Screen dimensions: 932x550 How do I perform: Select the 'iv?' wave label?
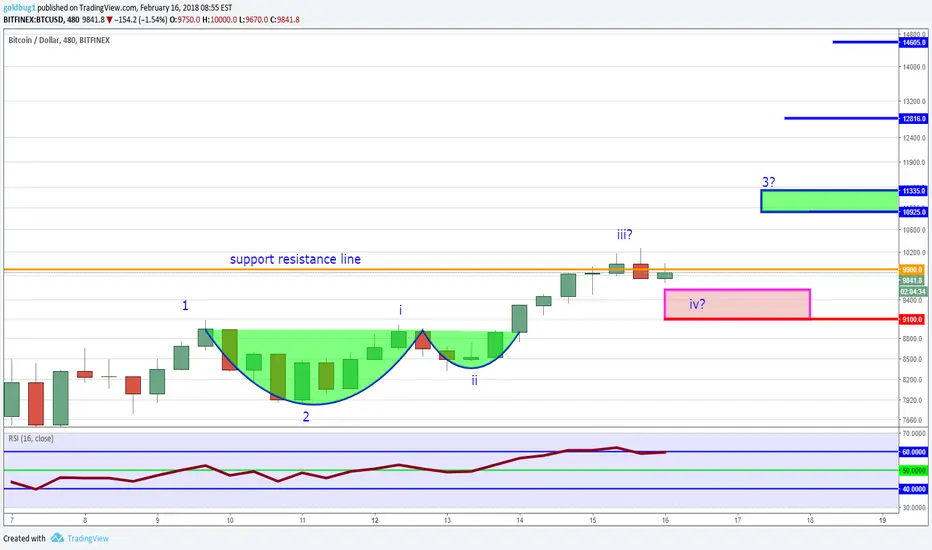697,304
